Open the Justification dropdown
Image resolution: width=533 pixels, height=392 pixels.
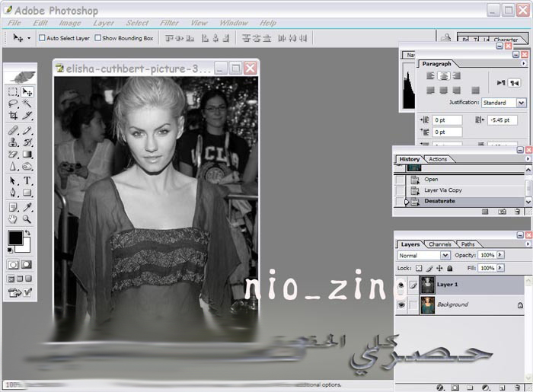(x=521, y=103)
